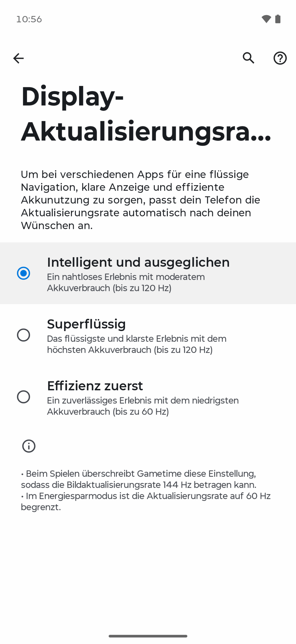Tap the "Intelligent und ausgeglichen" option title
This screenshot has height=644, width=296.
pyautogui.click(x=138, y=262)
